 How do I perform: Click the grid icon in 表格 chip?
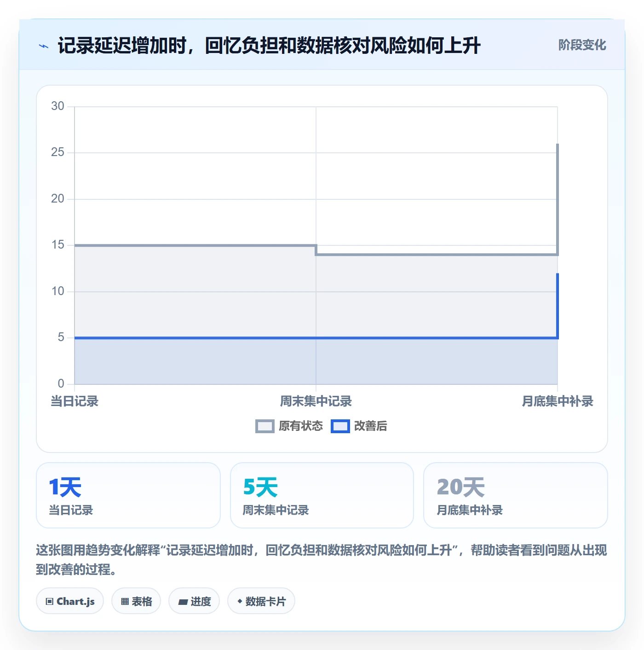tap(125, 602)
